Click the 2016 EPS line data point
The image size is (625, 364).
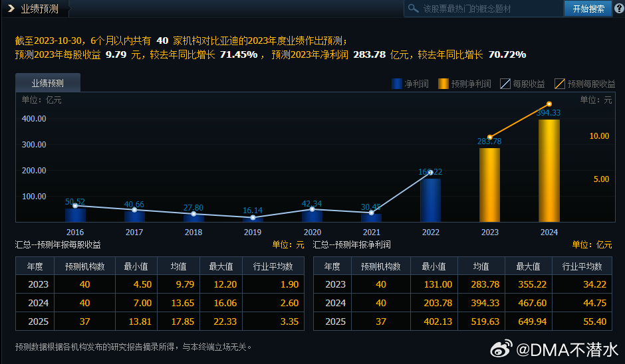point(75,206)
